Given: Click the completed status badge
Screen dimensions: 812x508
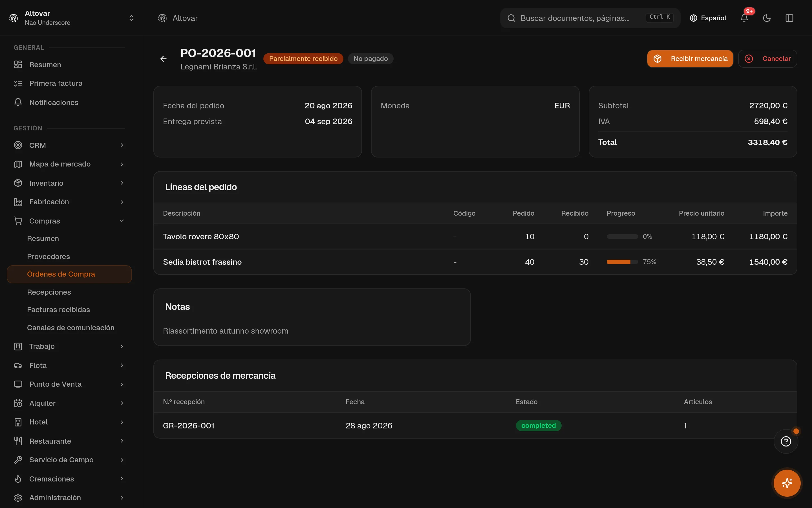Looking at the screenshot, I should [538, 425].
